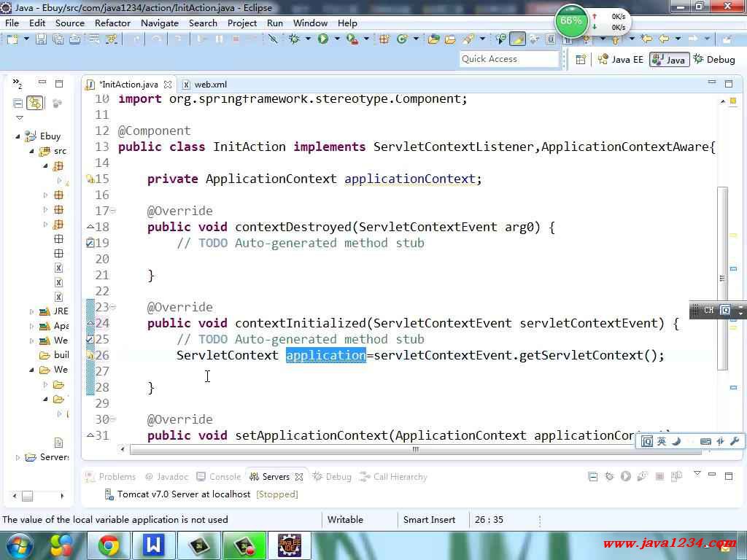
Task: Collapse the src folder node
Action: coord(32,152)
